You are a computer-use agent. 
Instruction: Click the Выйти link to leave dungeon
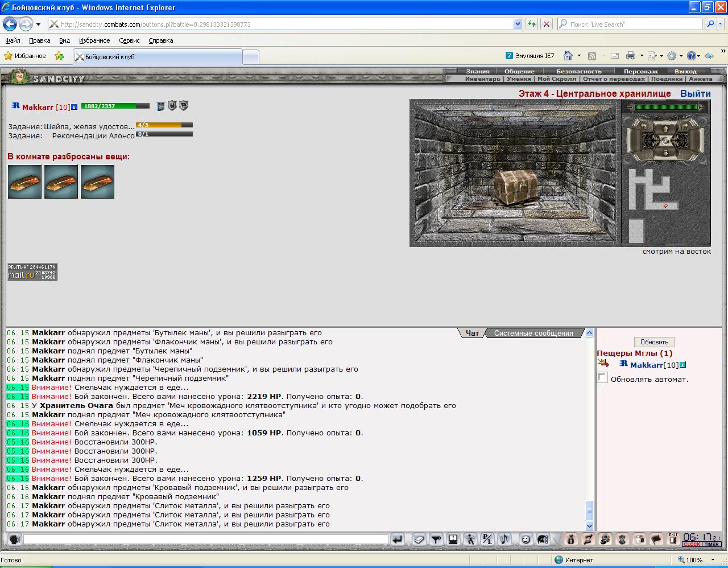[695, 93]
